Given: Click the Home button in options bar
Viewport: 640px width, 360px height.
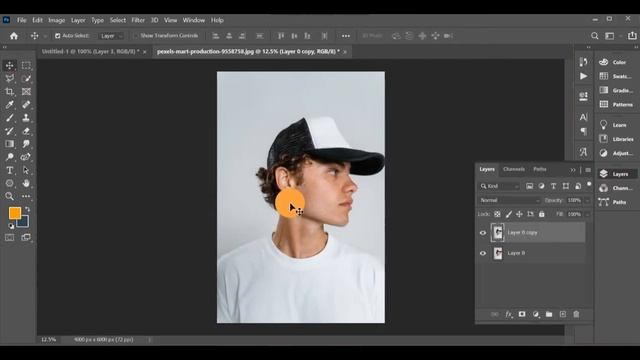Looking at the screenshot, I should (x=14, y=36).
